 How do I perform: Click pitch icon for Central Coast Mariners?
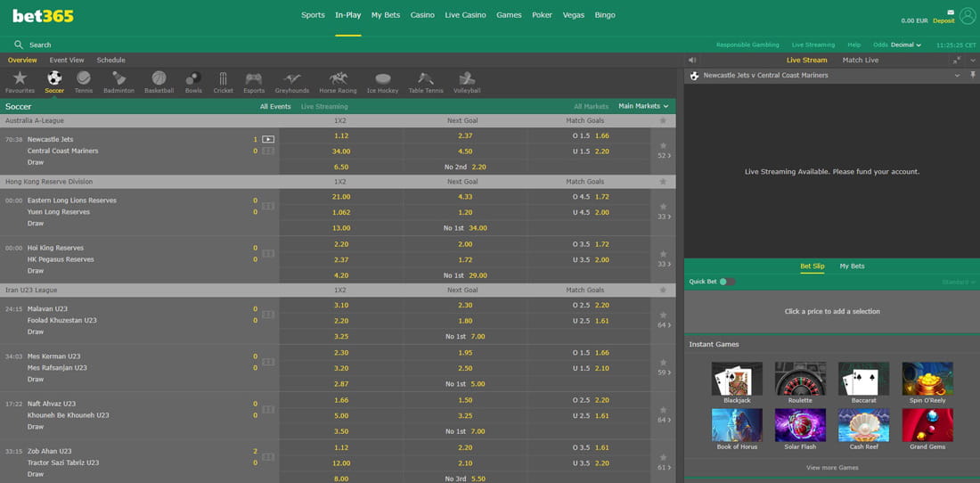[268, 151]
